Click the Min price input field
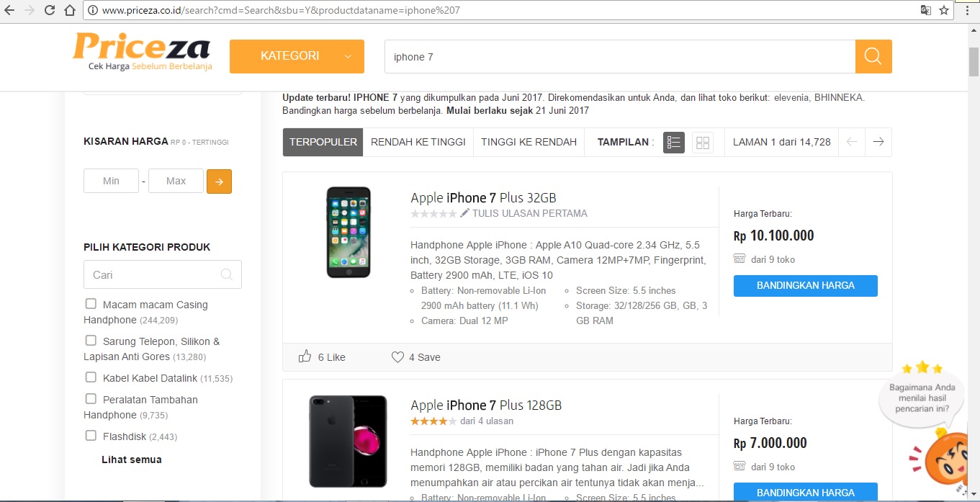The width and height of the screenshot is (980, 502). tap(111, 181)
